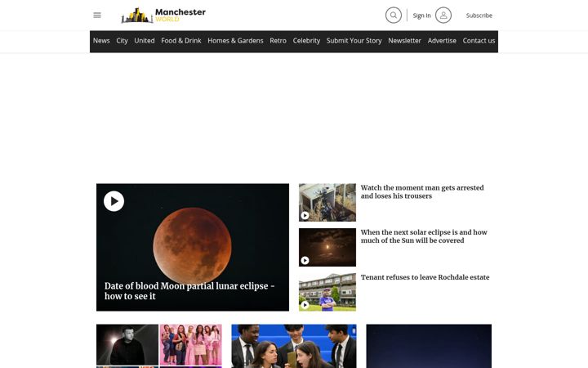The image size is (588, 368).
Task: Go to the United section
Action: 145,41
